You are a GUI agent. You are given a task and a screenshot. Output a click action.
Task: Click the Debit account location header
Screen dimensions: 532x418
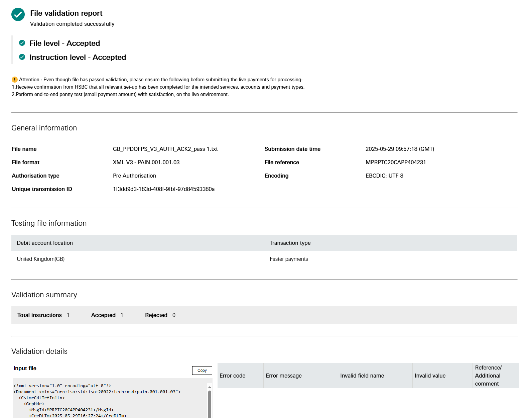[138, 243]
